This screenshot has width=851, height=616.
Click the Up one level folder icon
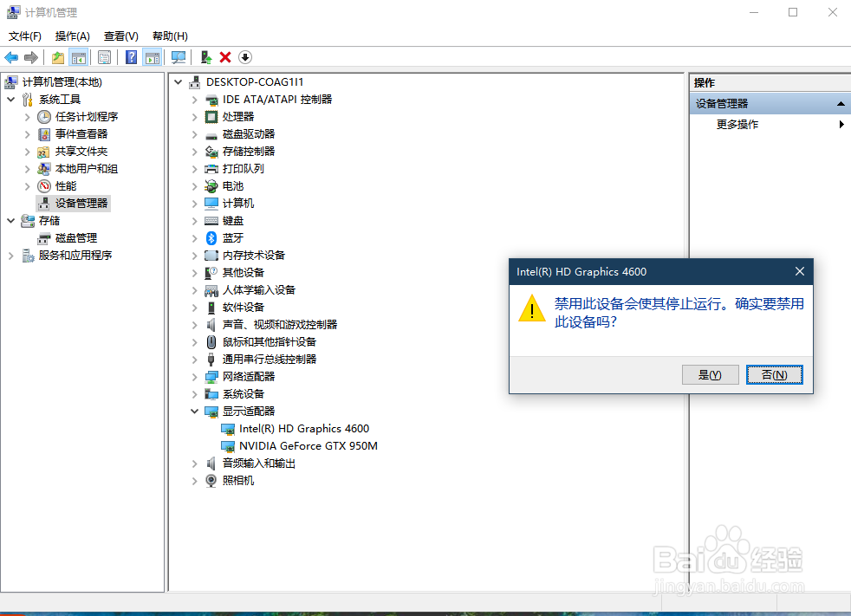point(57,57)
